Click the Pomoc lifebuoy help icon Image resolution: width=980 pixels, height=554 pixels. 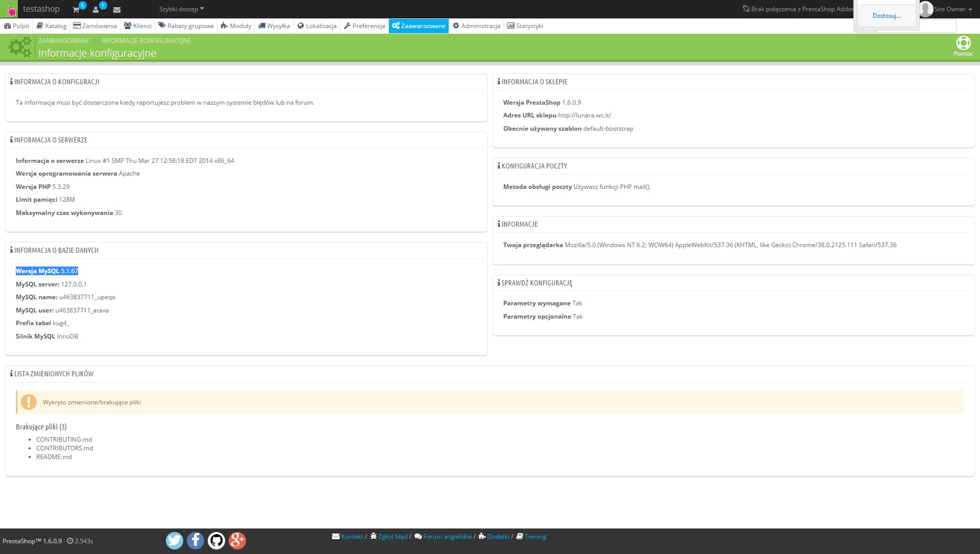pyautogui.click(x=963, y=43)
